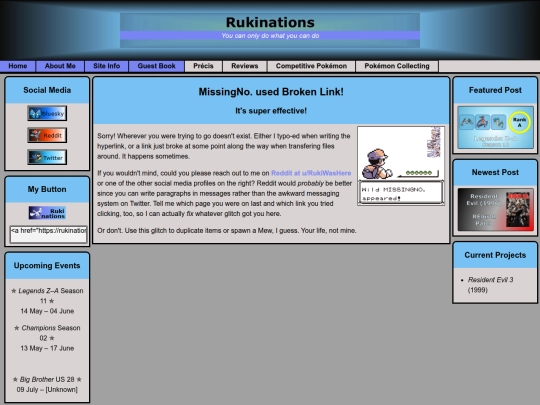Click the My Button panel heading
The image size is (540, 405).
click(x=47, y=189)
